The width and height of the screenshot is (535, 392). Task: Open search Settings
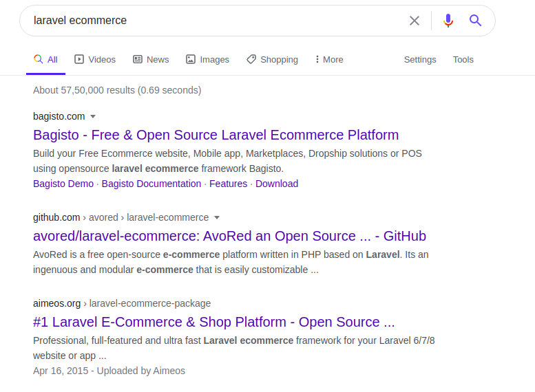[420, 60]
